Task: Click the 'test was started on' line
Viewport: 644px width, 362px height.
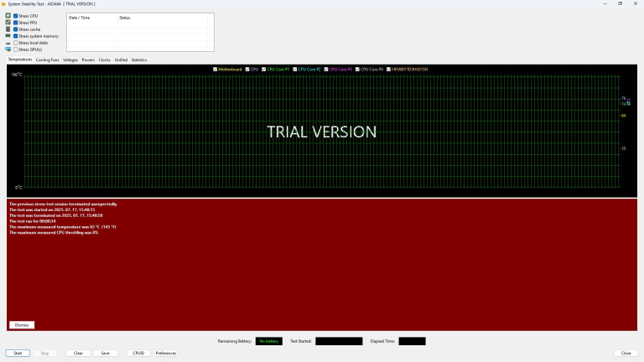Action: (52, 209)
